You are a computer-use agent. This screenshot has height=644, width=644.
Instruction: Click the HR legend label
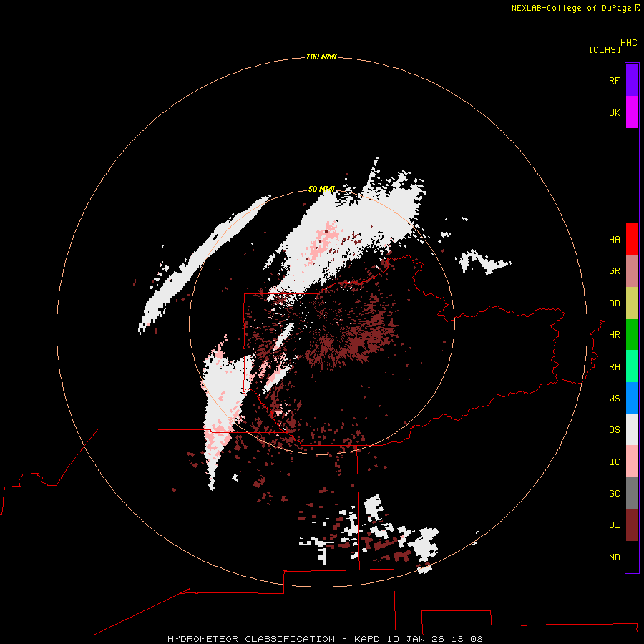pyautogui.click(x=614, y=335)
